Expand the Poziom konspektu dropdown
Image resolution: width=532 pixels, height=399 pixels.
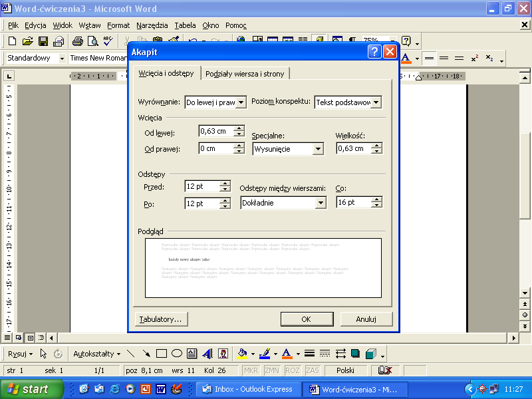click(376, 102)
